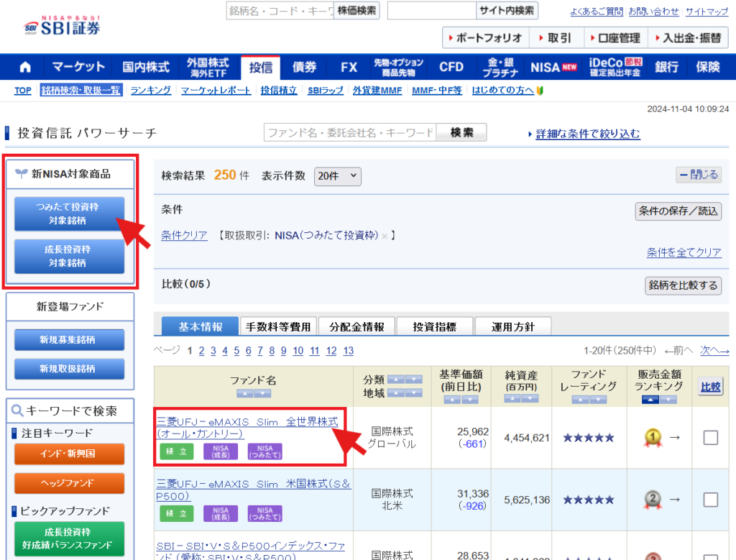Check compare box for 米国株式 S&P500 fund
The height and width of the screenshot is (560, 736).
710,500
